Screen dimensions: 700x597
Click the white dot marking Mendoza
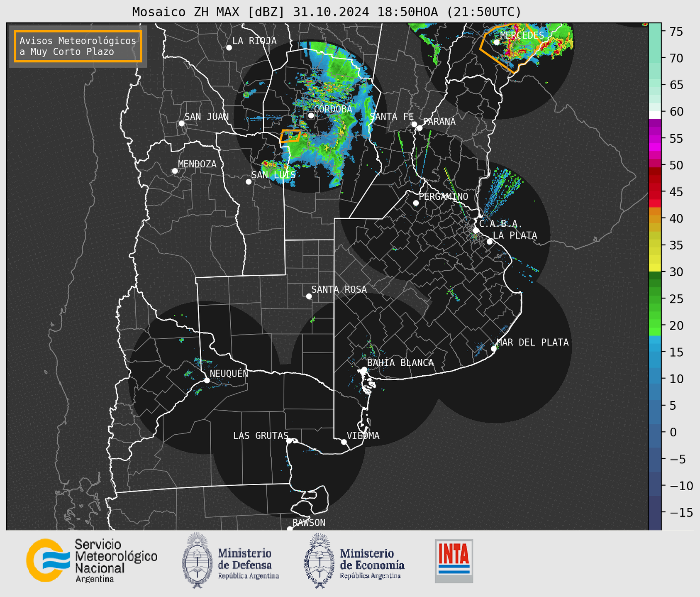coord(175,171)
